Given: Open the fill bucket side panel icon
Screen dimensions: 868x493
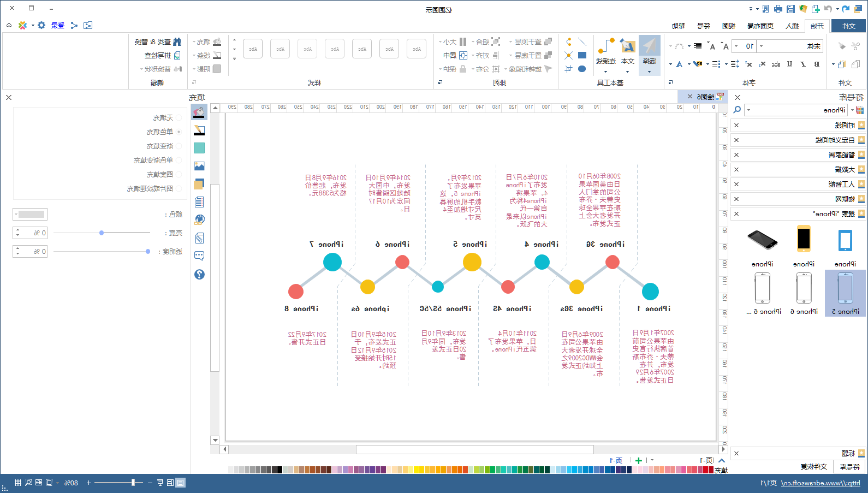Looking at the screenshot, I should coord(199,112).
